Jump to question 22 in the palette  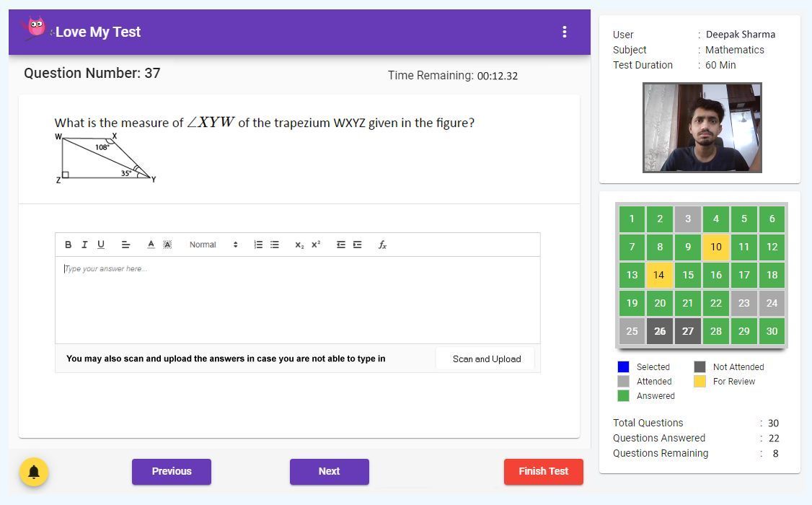point(715,303)
